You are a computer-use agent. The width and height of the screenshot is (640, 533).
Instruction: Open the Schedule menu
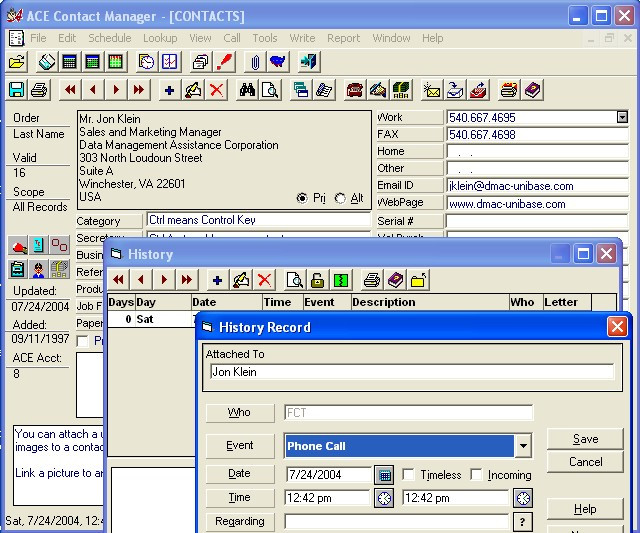tap(110, 38)
